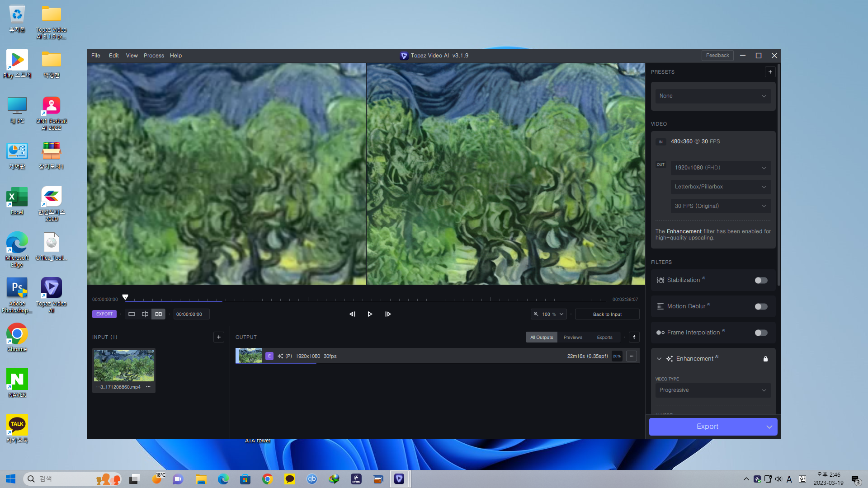Click the output sort arrows icon
The height and width of the screenshot is (488, 868).
coord(634,337)
